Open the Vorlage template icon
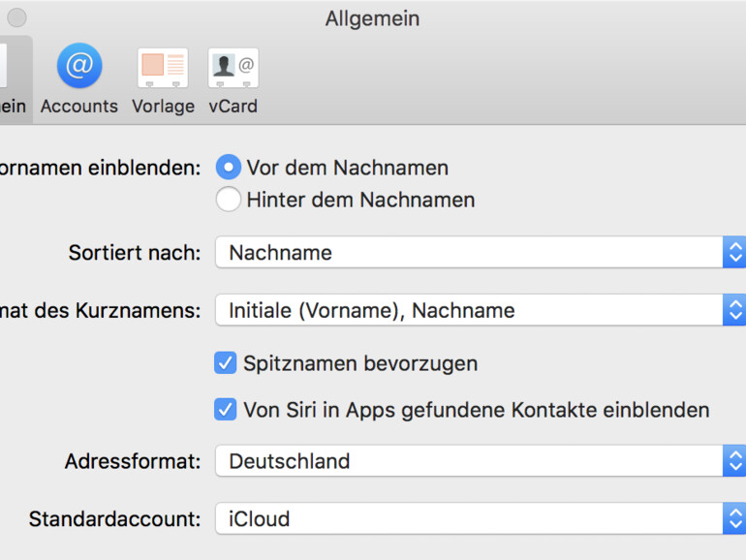Viewport: 746px width, 560px height. point(163,68)
